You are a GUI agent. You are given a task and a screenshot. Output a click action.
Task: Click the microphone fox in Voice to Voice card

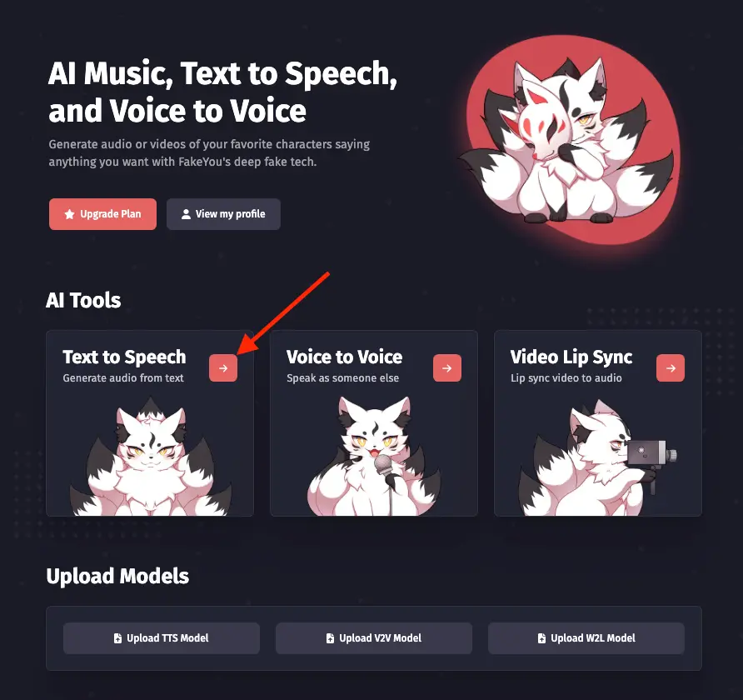374,457
